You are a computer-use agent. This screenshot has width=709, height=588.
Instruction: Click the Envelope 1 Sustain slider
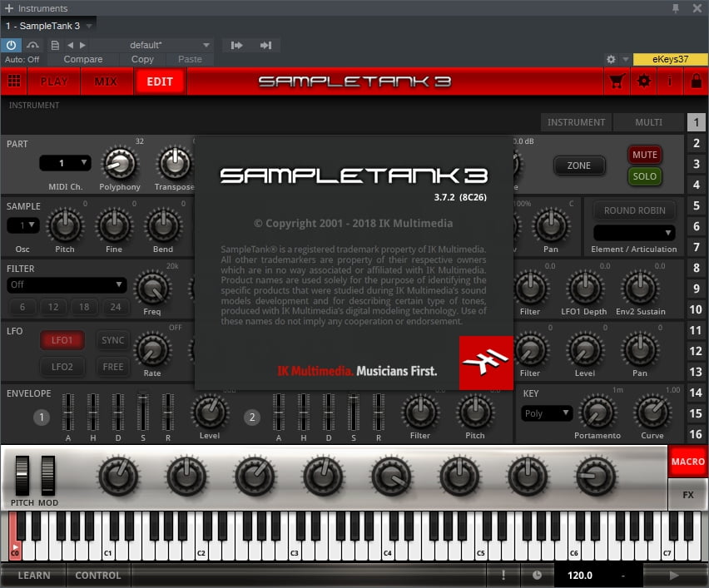coord(143,412)
